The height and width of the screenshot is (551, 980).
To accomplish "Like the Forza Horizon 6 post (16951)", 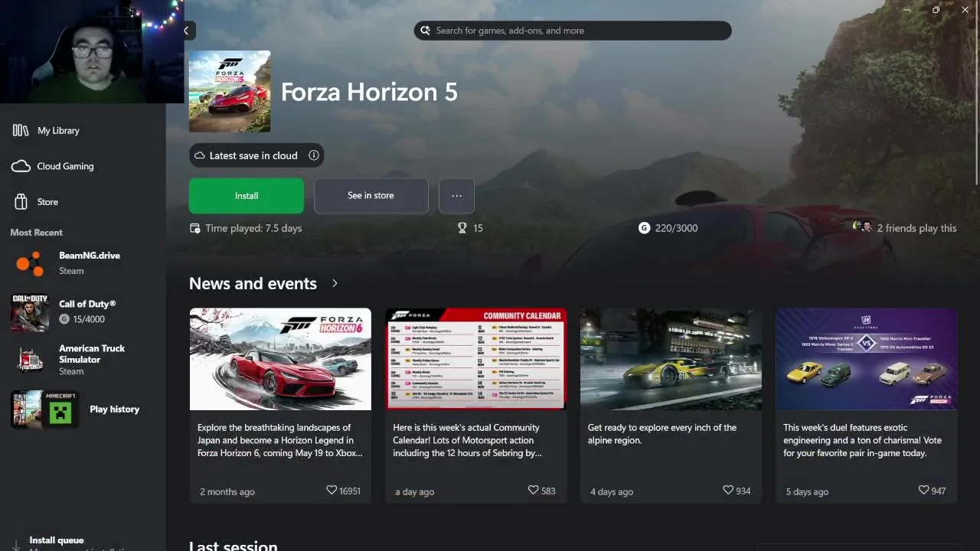I will pos(332,490).
